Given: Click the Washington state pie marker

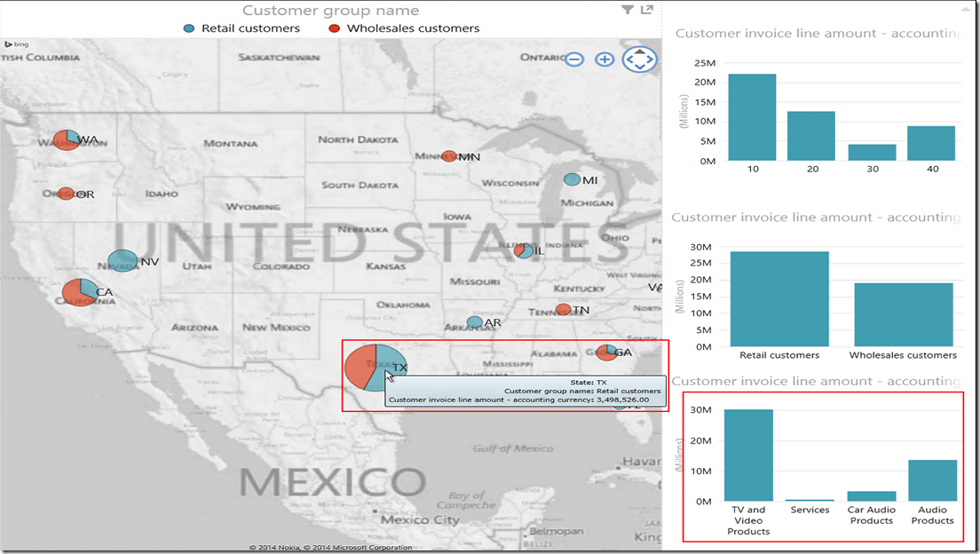Looking at the screenshot, I should point(66,139).
